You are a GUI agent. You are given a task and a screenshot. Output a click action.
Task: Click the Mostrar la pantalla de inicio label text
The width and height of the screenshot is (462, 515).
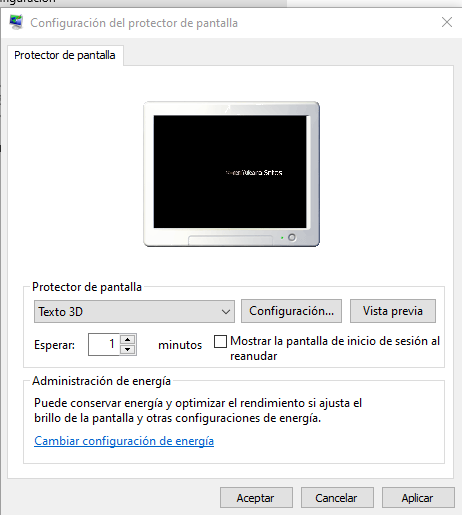point(335,348)
